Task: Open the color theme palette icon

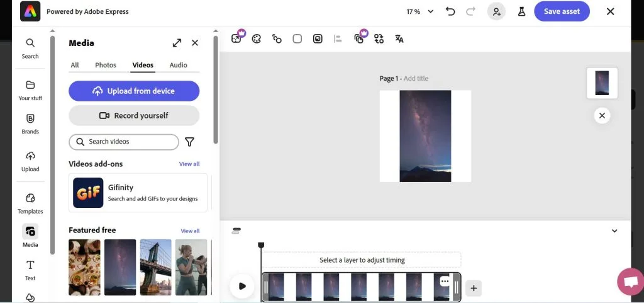Action: click(x=257, y=39)
